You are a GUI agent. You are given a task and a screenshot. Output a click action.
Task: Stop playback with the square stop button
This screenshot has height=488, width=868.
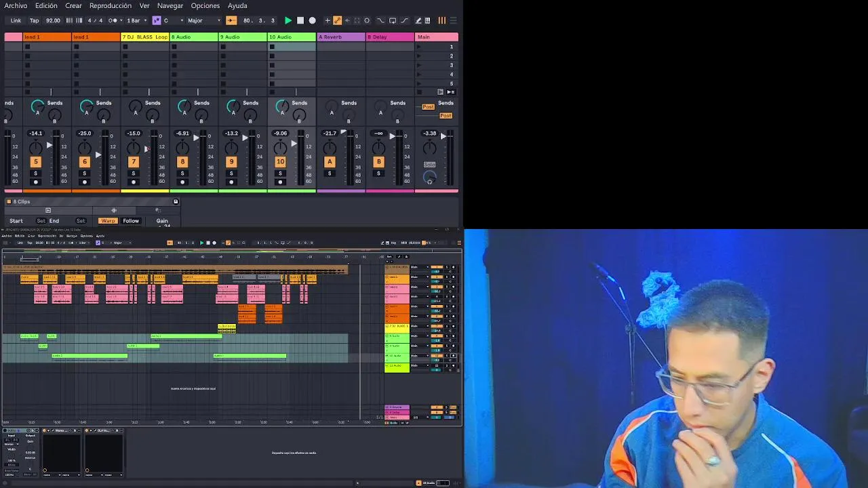[x=300, y=20]
